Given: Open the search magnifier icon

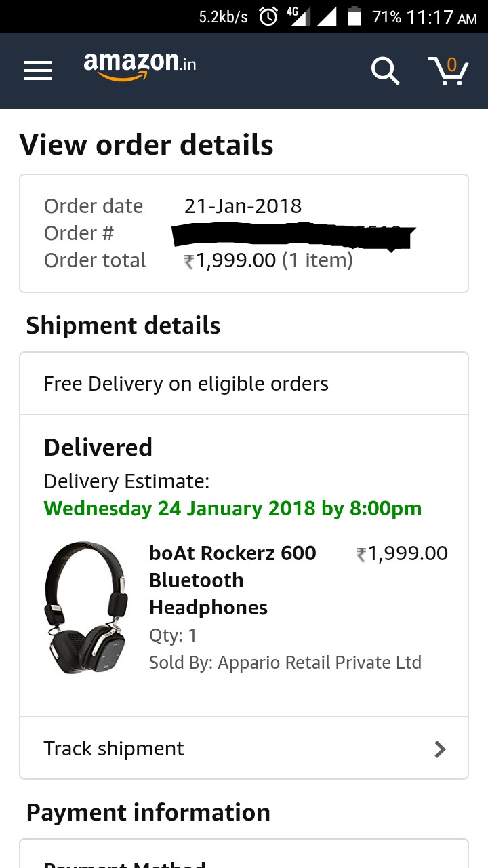Looking at the screenshot, I should [385, 71].
